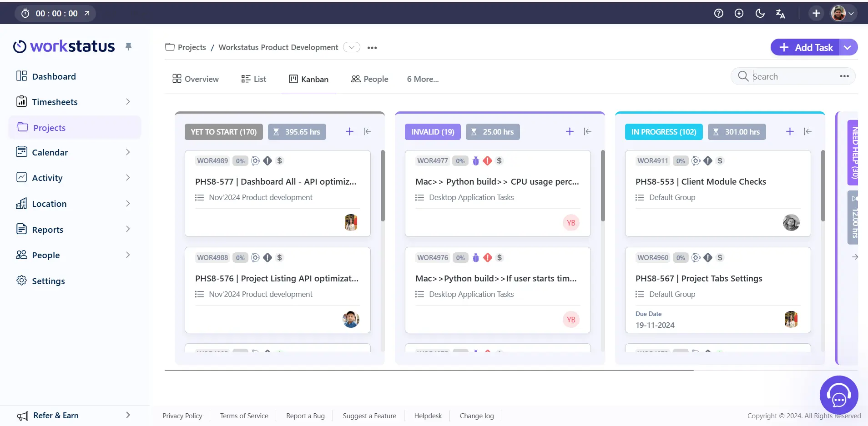868x426 pixels.
Task: Click the dollar billable icon on WOR4989
Action: (x=279, y=160)
